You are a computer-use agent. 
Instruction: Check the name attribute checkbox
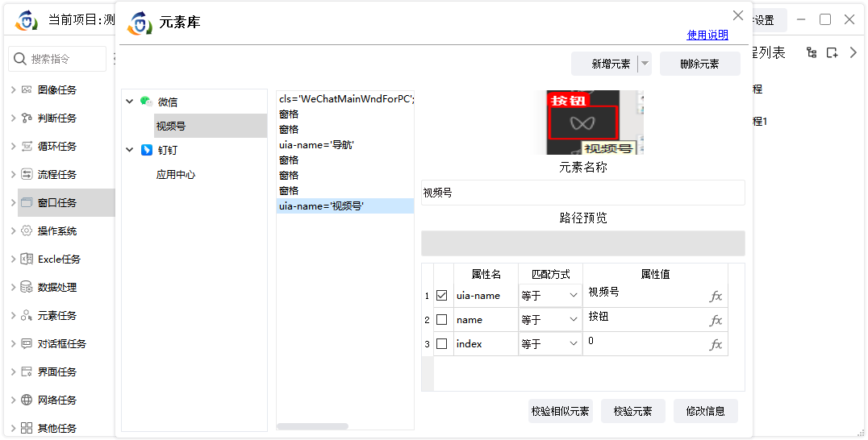[x=442, y=319]
